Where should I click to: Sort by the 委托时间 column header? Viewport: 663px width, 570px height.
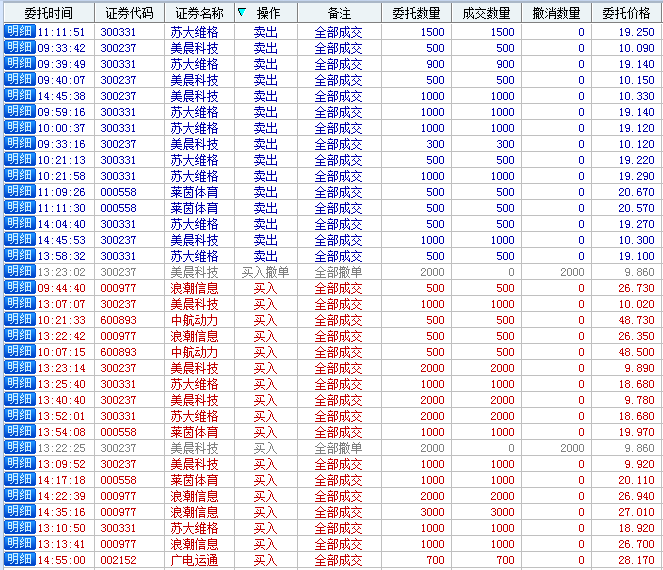point(49,13)
